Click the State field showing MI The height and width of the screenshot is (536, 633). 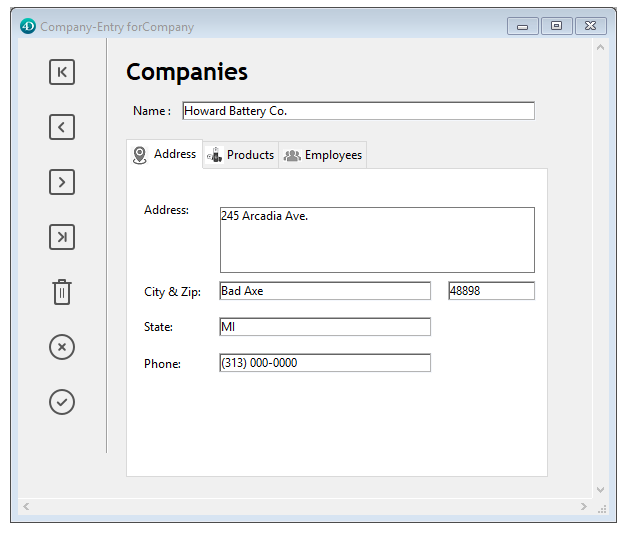[x=325, y=327]
